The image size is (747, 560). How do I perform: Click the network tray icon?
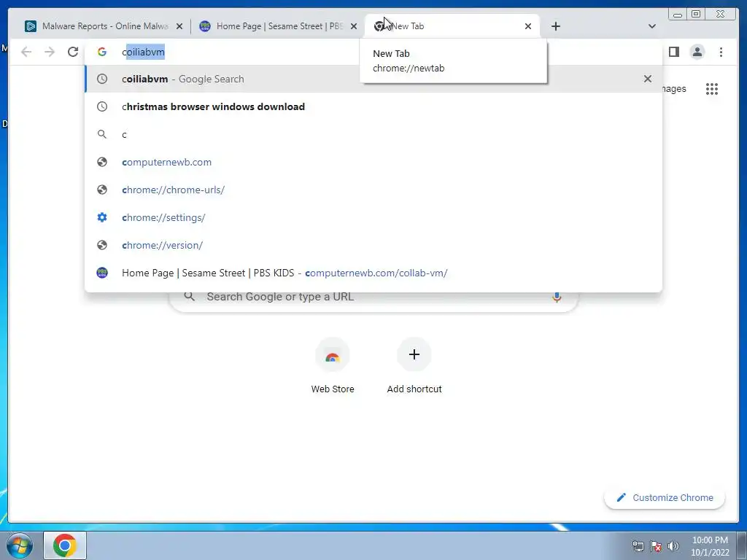coord(638,546)
